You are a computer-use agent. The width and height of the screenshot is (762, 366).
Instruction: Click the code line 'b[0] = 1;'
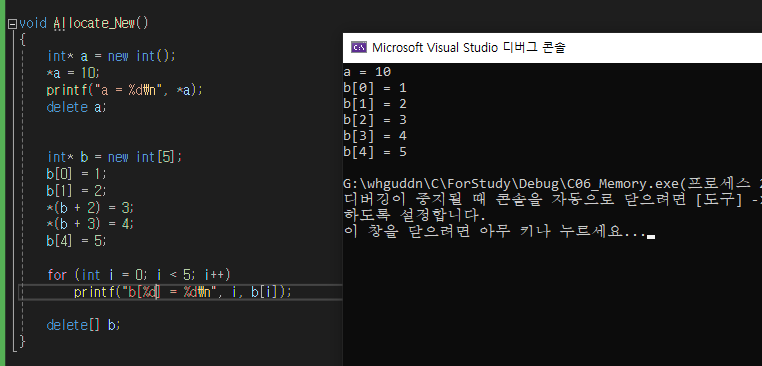pyautogui.click(x=76, y=174)
